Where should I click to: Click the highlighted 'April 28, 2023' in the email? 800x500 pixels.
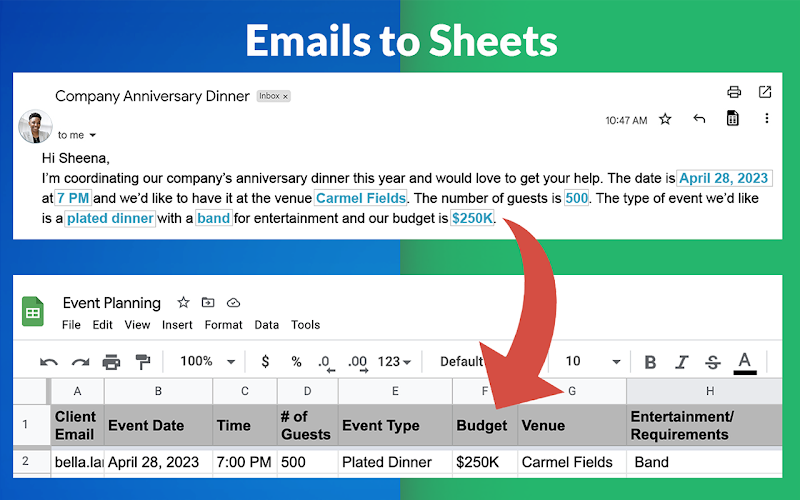coord(724,178)
